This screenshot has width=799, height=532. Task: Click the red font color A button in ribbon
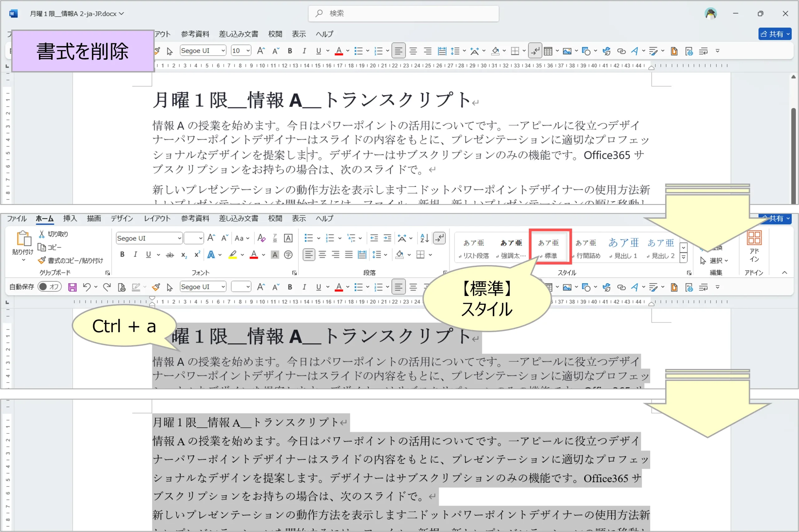pyautogui.click(x=254, y=255)
